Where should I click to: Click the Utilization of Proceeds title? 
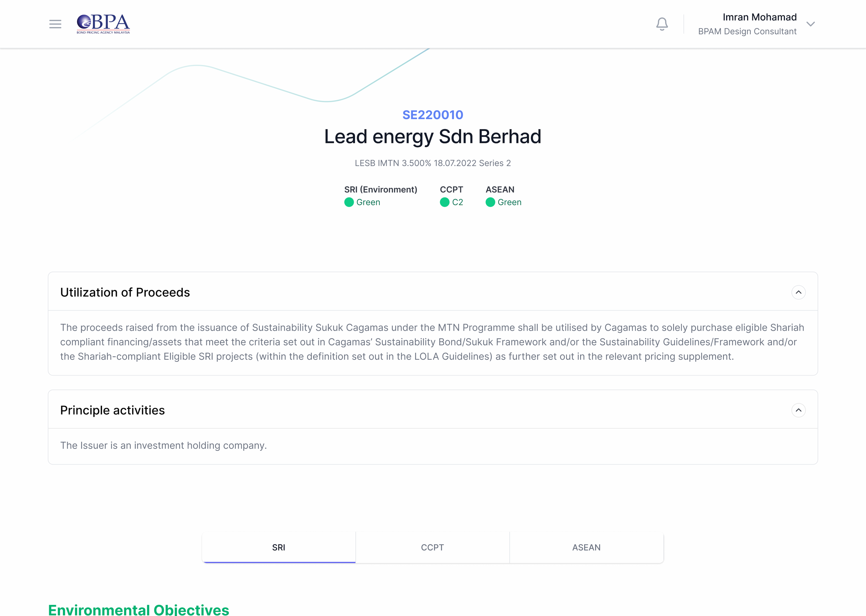click(x=125, y=293)
